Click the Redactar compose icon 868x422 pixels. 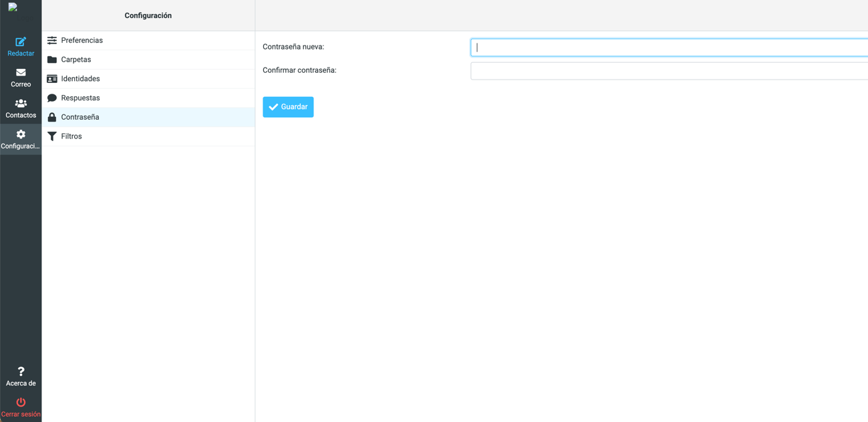(21, 41)
